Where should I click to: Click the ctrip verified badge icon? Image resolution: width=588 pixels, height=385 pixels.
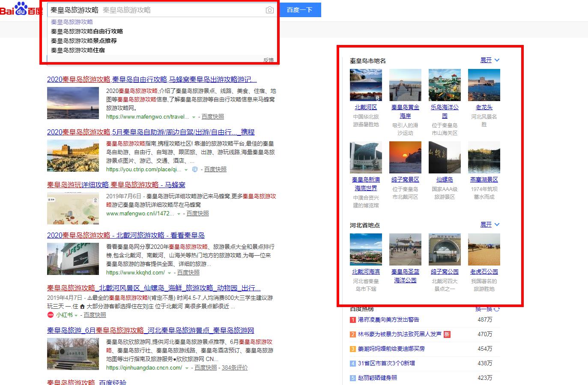pos(195,170)
